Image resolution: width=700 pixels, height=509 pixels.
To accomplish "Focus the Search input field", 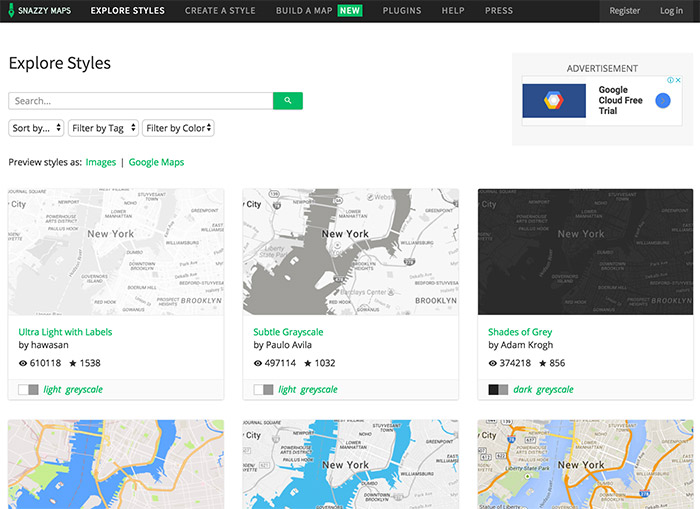I will pyautogui.click(x=141, y=100).
